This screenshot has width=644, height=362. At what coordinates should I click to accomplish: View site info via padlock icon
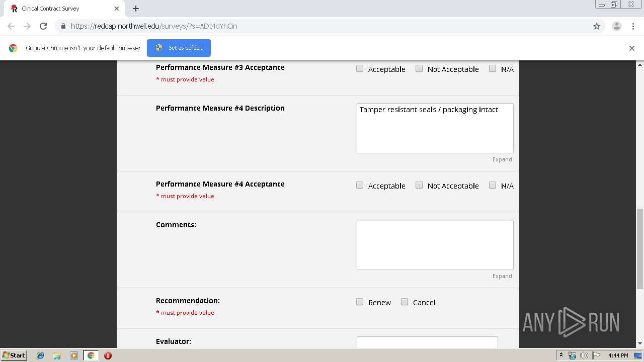pos(63,26)
